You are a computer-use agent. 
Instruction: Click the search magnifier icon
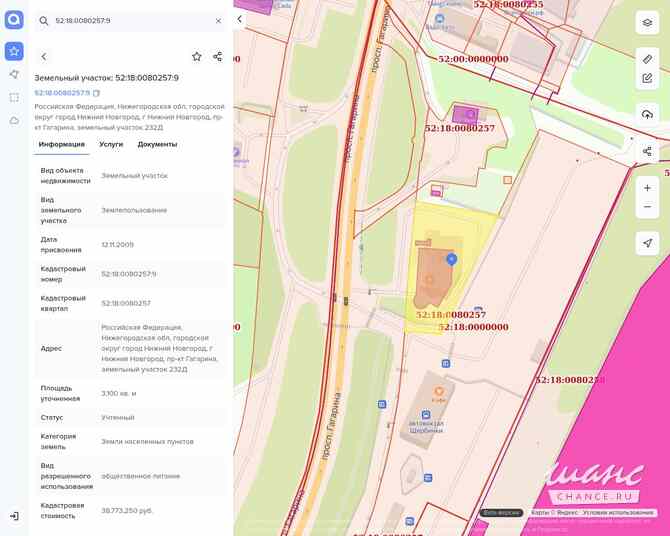(44, 21)
